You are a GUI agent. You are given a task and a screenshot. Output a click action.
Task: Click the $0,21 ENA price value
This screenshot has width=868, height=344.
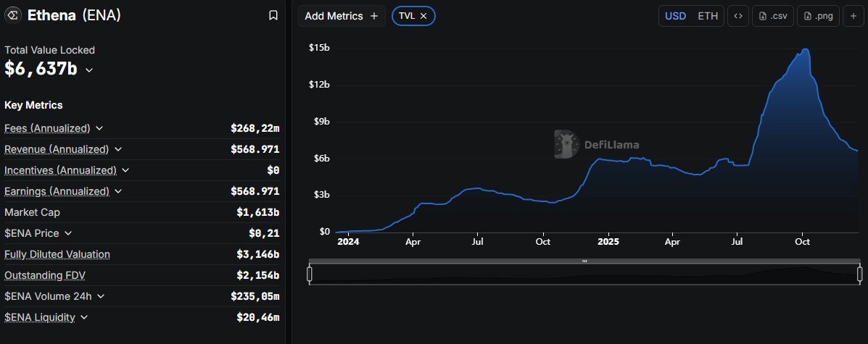click(x=264, y=233)
